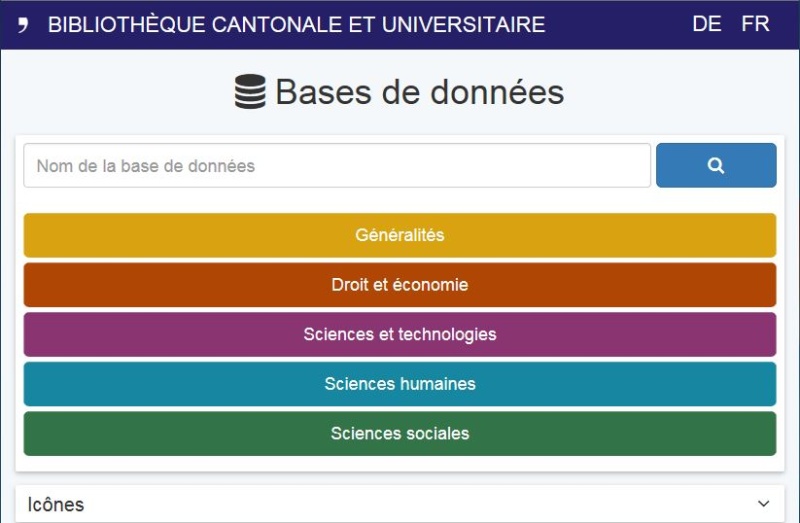800x523 pixels.
Task: Open the Généralités category
Action: pos(400,236)
